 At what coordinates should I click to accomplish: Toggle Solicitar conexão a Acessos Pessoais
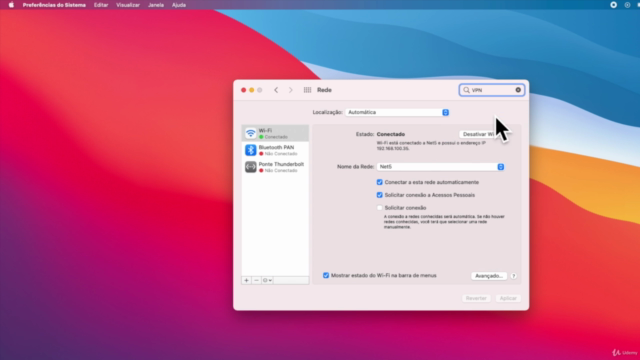(x=380, y=195)
